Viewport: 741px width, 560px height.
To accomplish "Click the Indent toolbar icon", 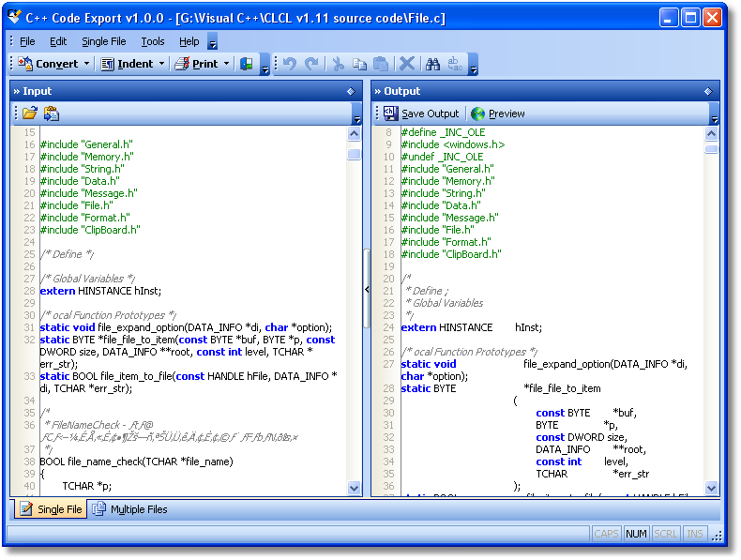I will pyautogui.click(x=107, y=64).
